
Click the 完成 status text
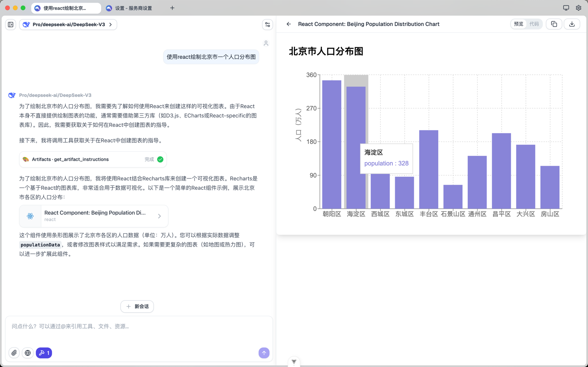point(149,159)
